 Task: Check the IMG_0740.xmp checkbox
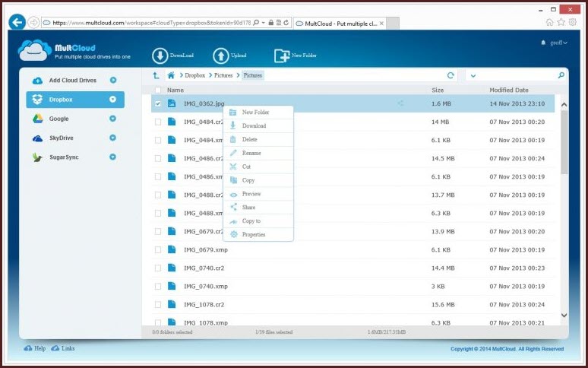click(158, 286)
